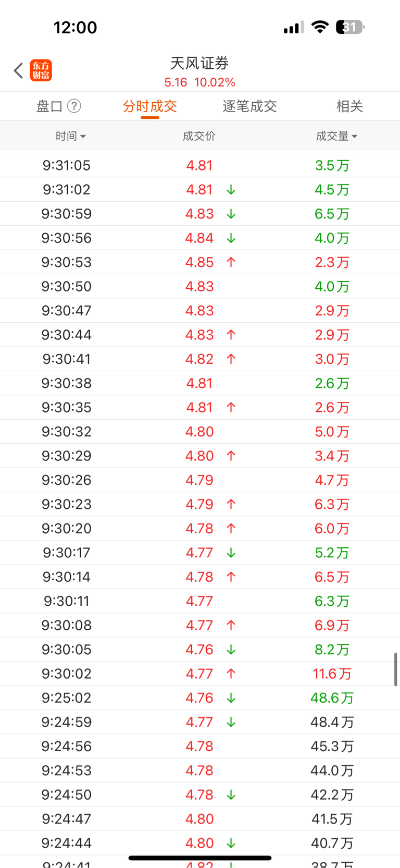Switch to the 逐笔成交 tab
400x868 pixels.
249,106
